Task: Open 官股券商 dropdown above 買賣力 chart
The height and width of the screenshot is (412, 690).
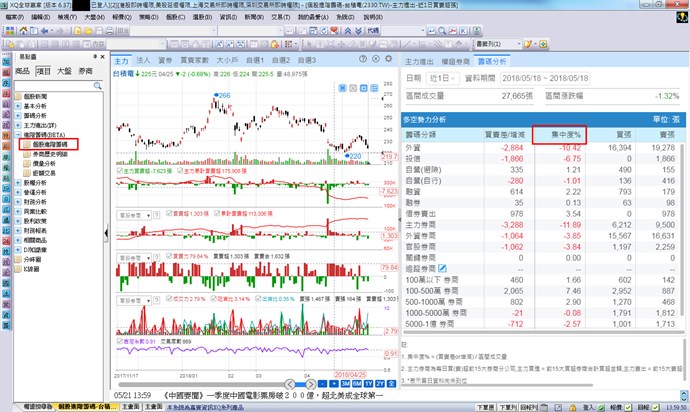Action: tap(134, 258)
